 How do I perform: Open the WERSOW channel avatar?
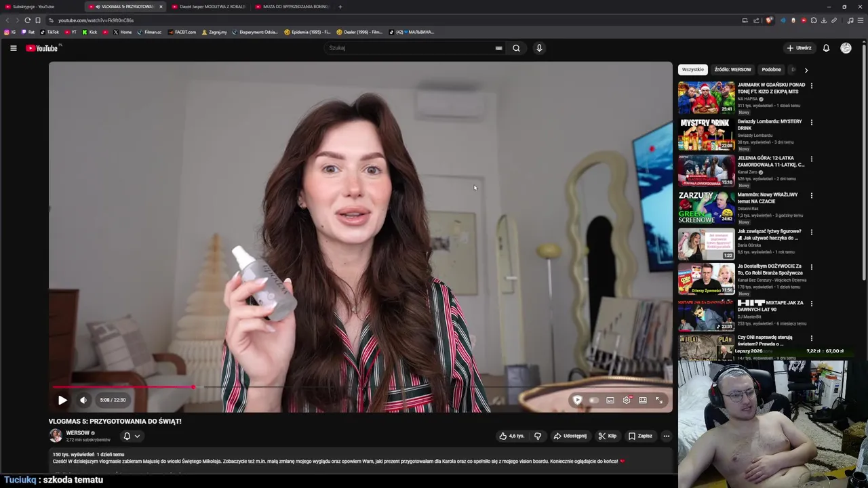point(56,436)
